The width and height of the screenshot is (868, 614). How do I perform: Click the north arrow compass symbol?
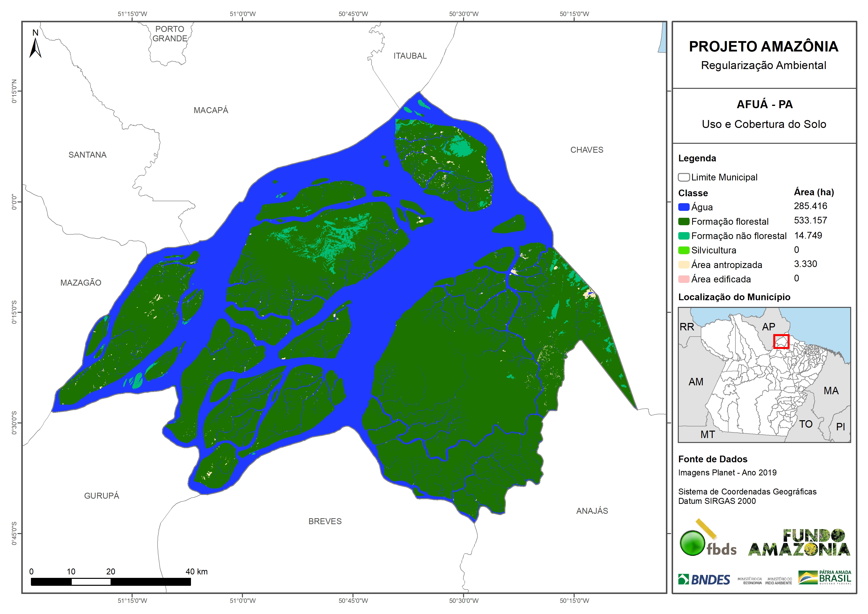coord(35,48)
